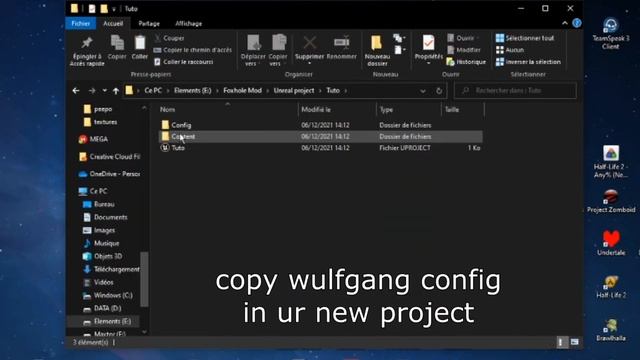Go up one folder level
Viewport: 640px width, 360px height.
(x=116, y=91)
